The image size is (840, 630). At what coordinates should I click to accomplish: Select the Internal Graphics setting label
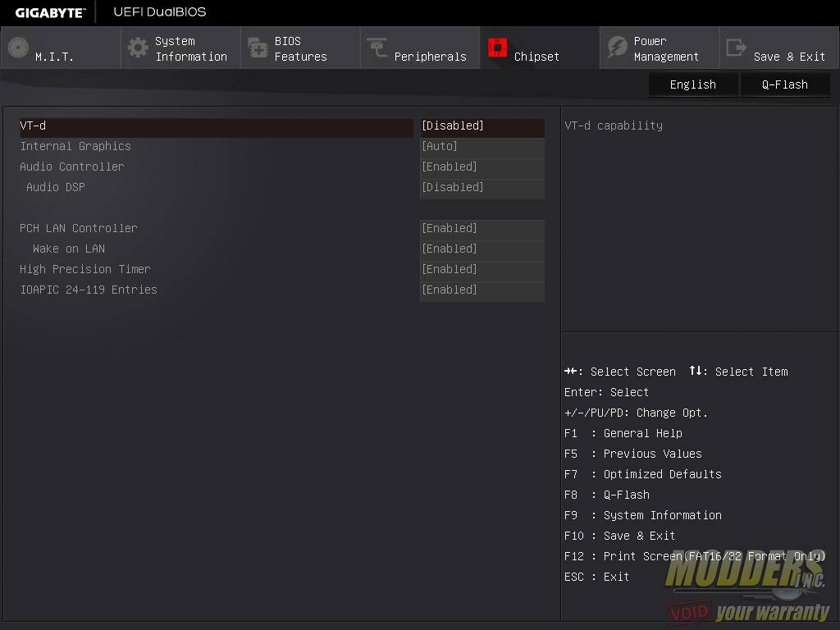click(x=75, y=146)
